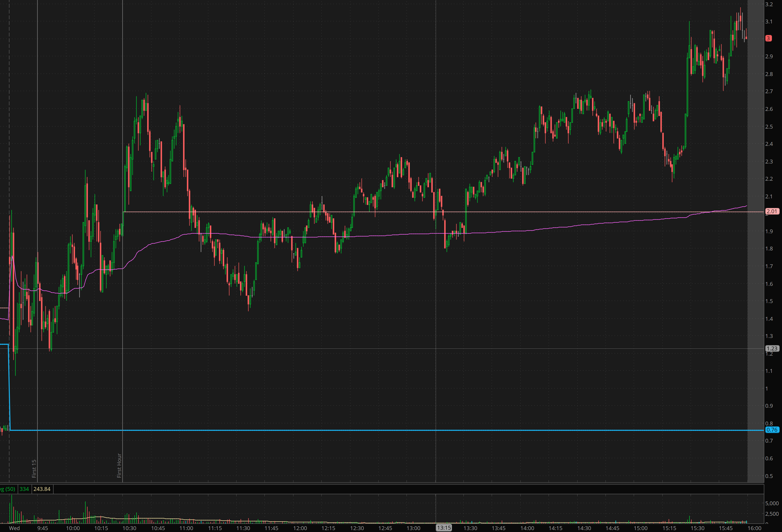This screenshot has height=532, width=782.
Task: Click the green 334 volume value
Action: (24, 489)
